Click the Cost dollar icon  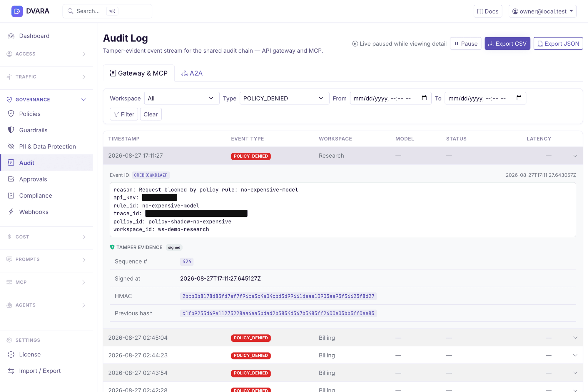point(9,237)
